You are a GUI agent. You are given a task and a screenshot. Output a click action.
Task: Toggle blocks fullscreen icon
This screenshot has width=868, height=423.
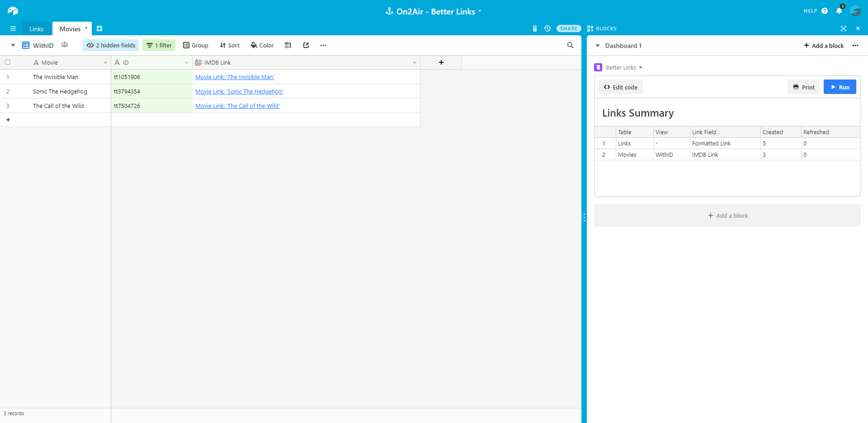pyautogui.click(x=843, y=28)
